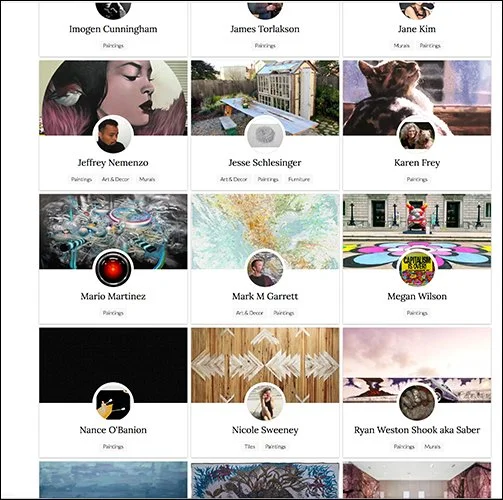The height and width of the screenshot is (500, 503).
Task: Open Ryan Weston Shook aka Saber's avatar
Action: click(x=417, y=403)
